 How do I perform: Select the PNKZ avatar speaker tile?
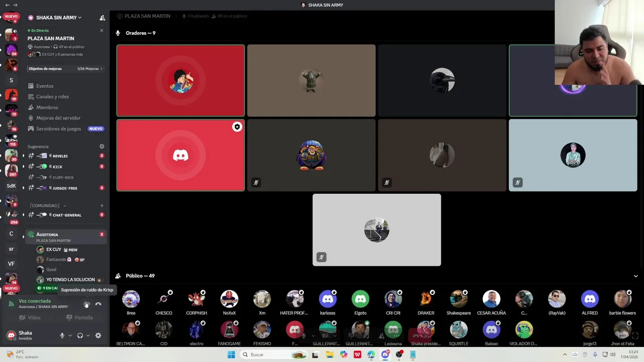(573, 155)
